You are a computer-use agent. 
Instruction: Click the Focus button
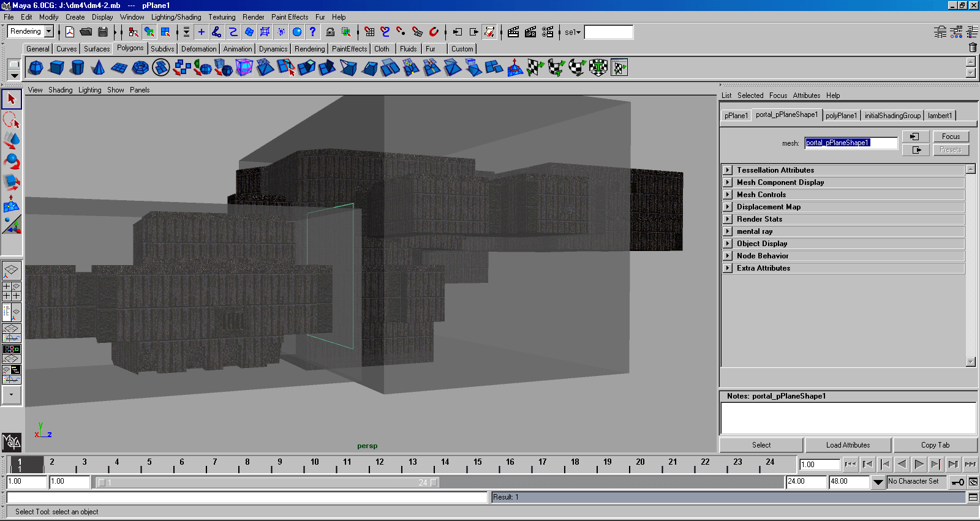(951, 137)
